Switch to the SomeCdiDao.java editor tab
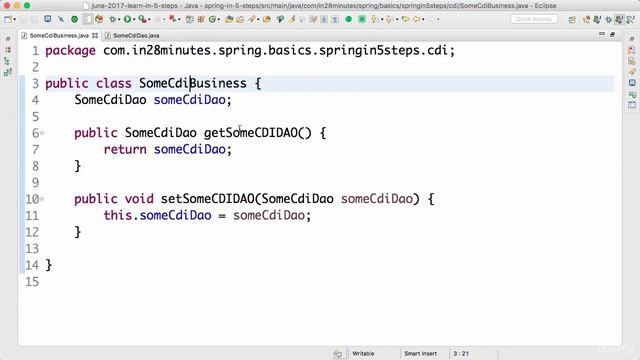Screen dimensions: 640x360 pos(136,36)
